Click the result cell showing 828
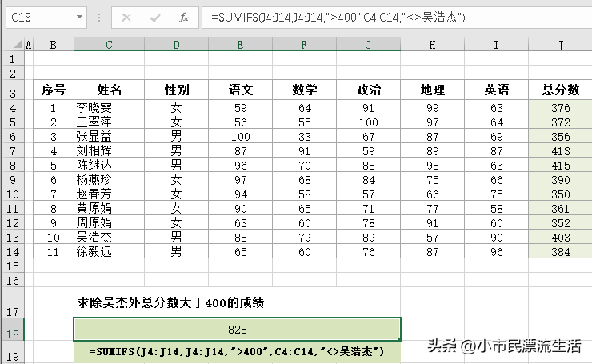Viewport: 592px width, 364px height. pos(237,330)
